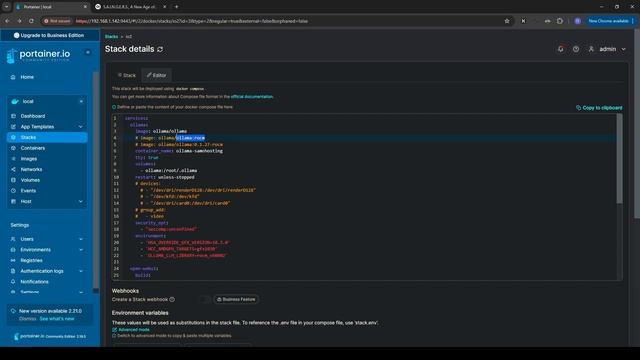This screenshot has height=360, width=640.
Task: Switch to the second browser tab
Action: [131, 7]
